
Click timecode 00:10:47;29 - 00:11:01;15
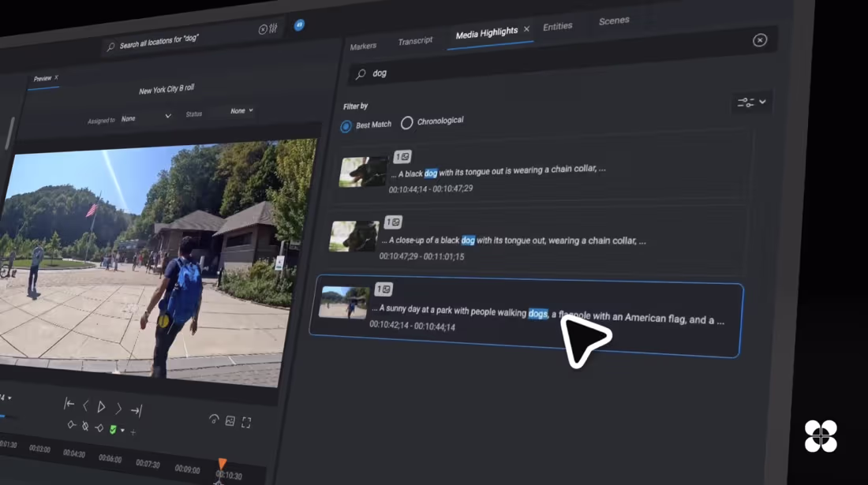pyautogui.click(x=421, y=256)
